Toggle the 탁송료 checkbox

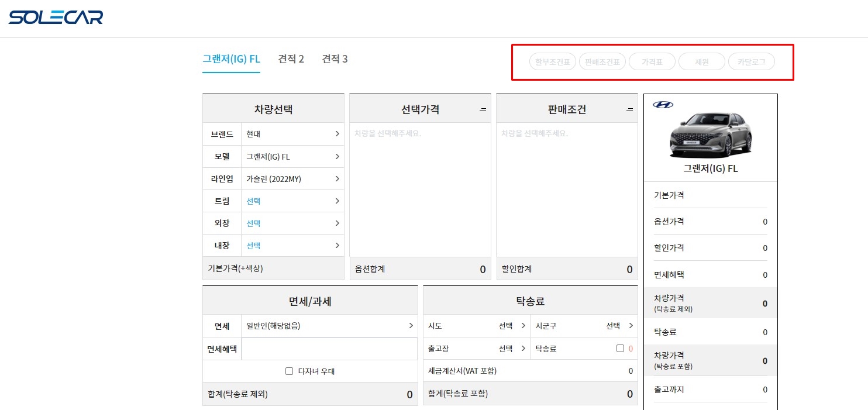pos(620,349)
